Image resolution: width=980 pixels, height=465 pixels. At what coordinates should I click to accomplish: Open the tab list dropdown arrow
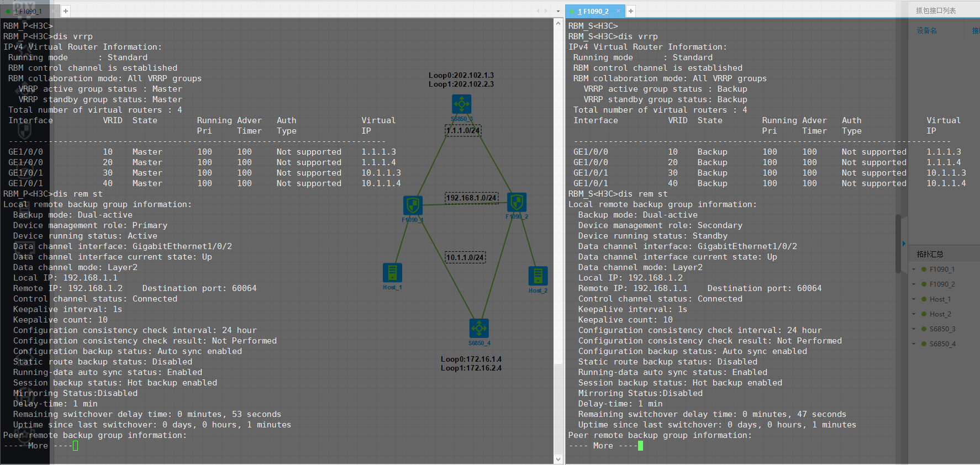point(558,11)
